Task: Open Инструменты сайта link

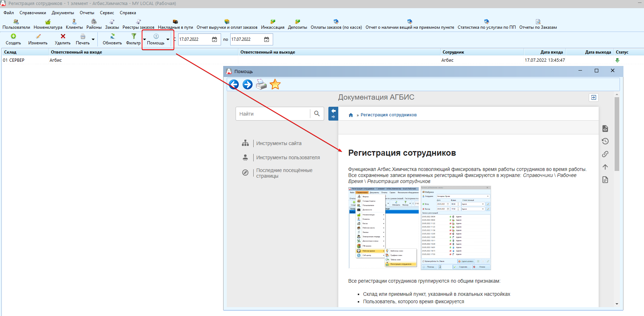Action: click(x=279, y=143)
